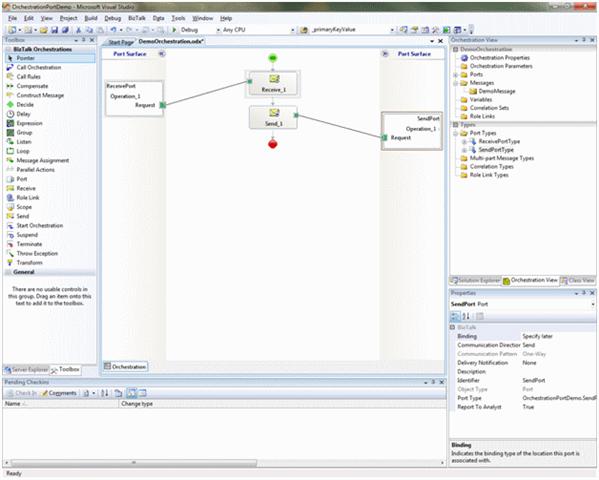Click the Open File toolbar icon
Image resolution: width=599 pixels, height=480 pixels.
44,30
